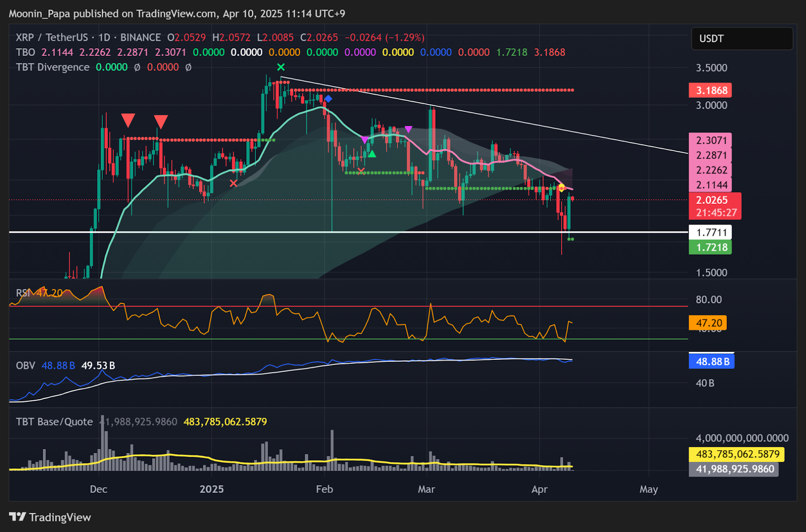806x532 pixels.
Task: Select the Mar time axis label
Action: (426, 489)
